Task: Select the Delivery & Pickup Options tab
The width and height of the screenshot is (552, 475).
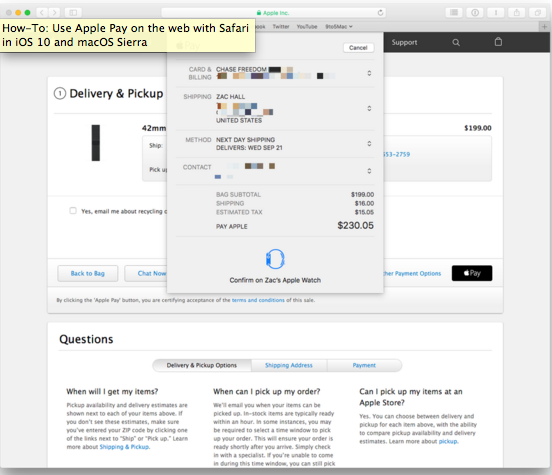Action: (x=202, y=365)
